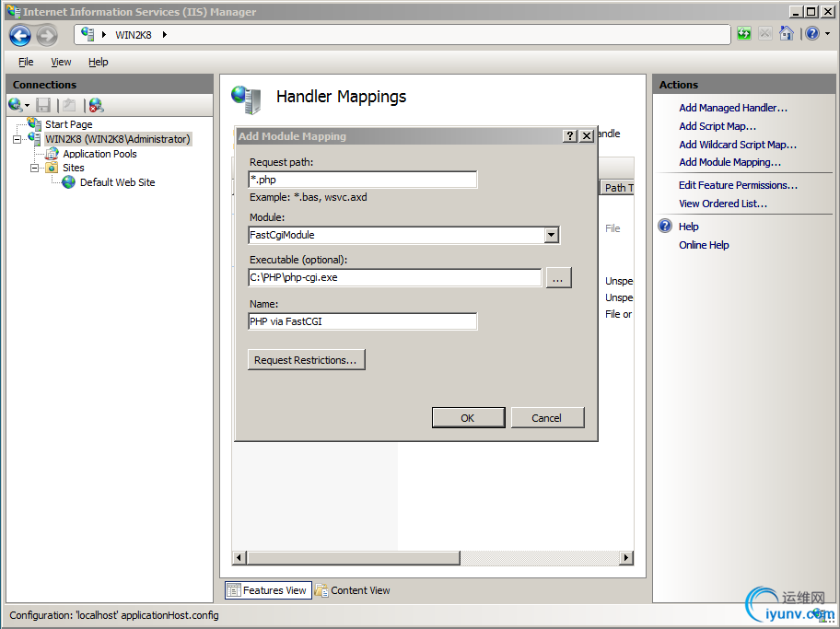Viewport: 840px width, 629px height.
Task: Open Edit Feature Permissions link
Action: click(x=738, y=185)
